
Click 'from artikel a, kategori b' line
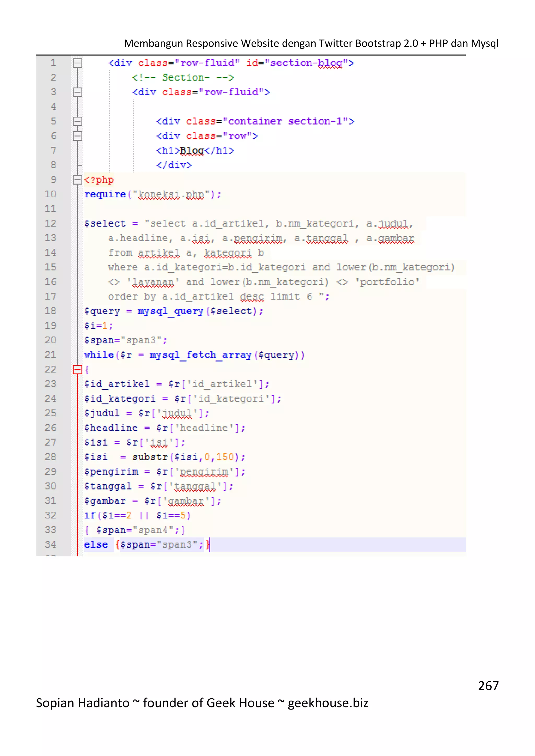pyautogui.click(x=186, y=253)
